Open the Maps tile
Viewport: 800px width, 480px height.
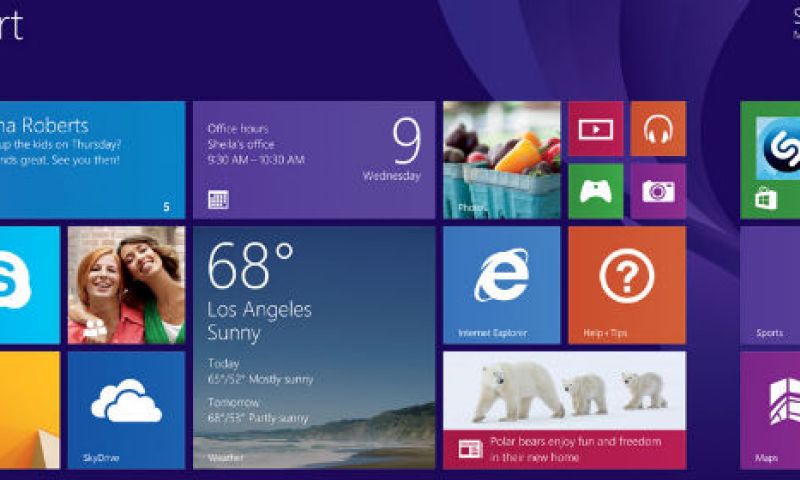tap(770, 410)
